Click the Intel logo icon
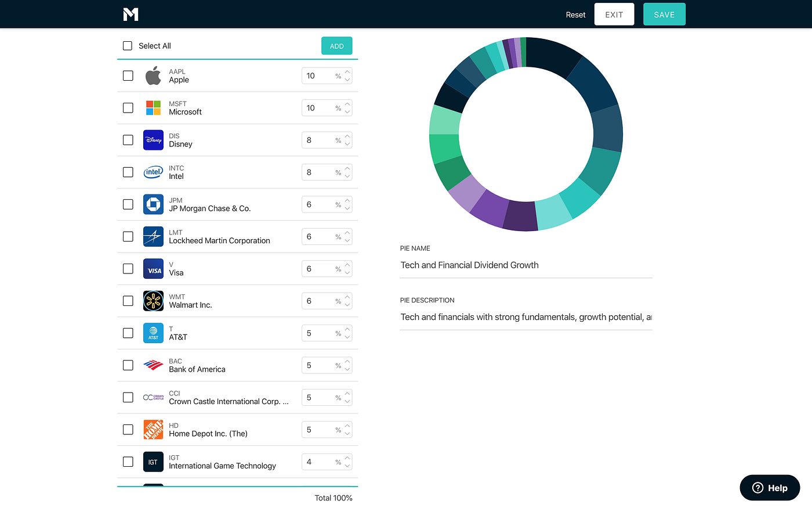 click(153, 172)
